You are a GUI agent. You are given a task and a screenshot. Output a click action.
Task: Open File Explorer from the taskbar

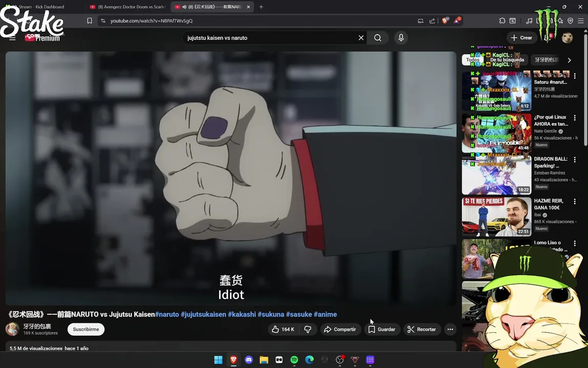tap(264, 360)
